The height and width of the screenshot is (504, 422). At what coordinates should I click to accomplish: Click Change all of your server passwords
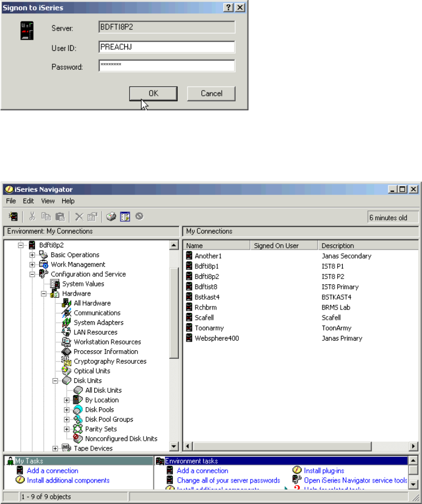coord(229,480)
